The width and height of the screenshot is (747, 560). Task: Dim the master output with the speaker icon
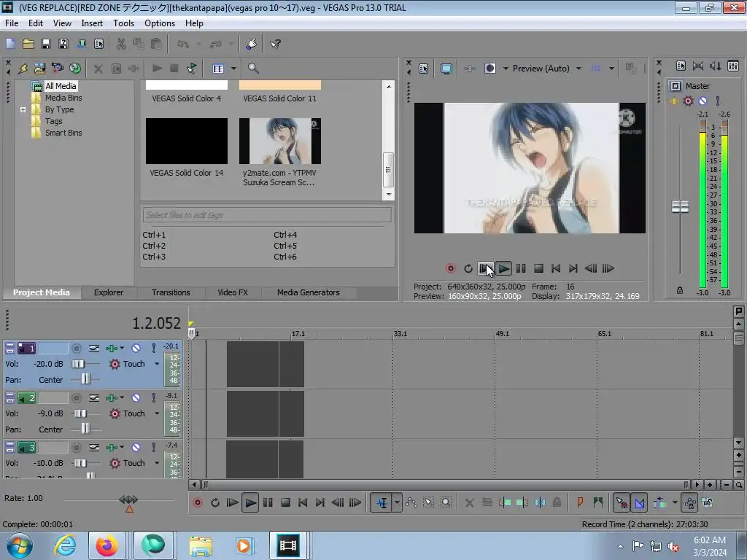(x=715, y=66)
